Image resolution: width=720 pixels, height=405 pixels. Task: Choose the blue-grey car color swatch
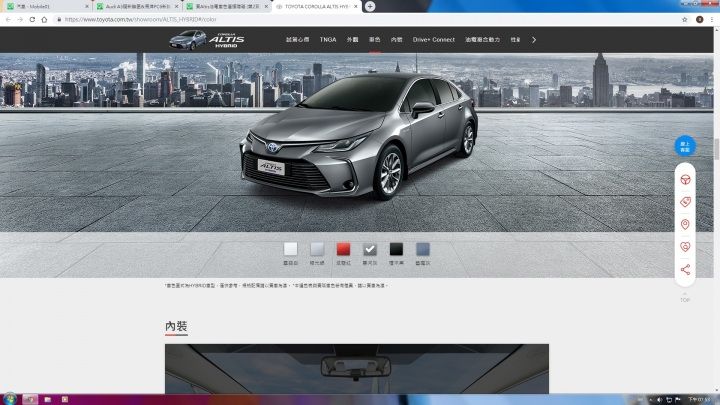click(422, 249)
